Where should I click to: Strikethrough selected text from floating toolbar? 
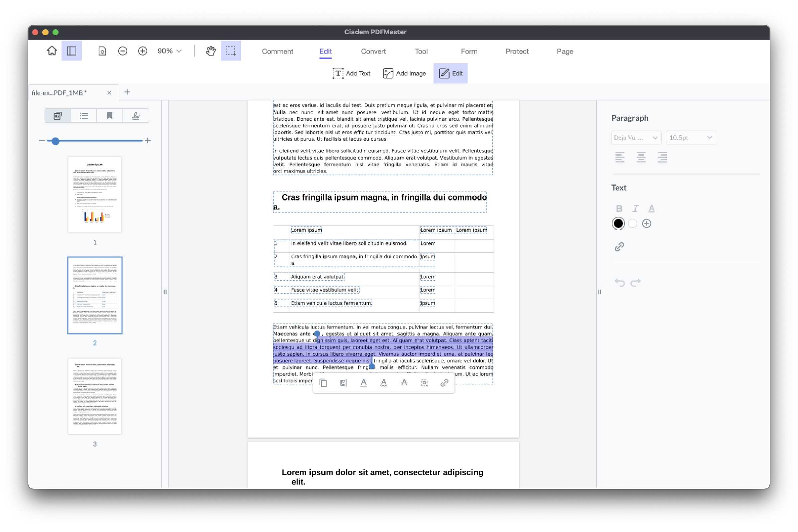coord(404,383)
